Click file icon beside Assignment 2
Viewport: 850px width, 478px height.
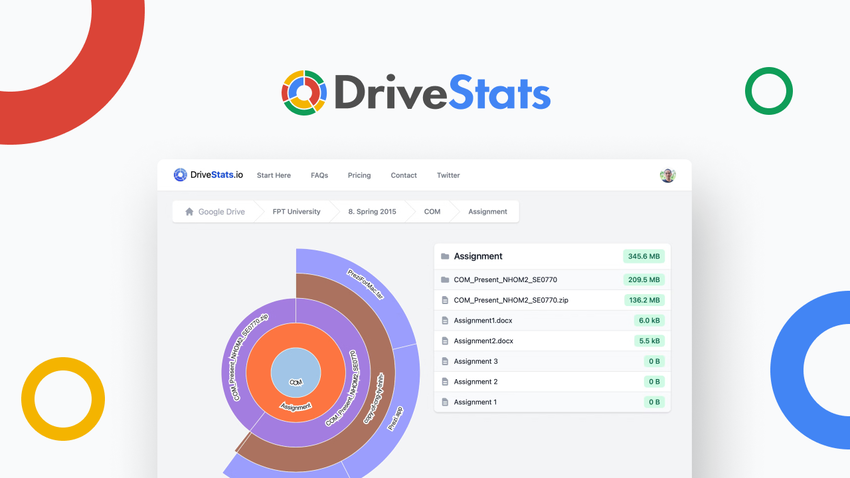click(445, 382)
